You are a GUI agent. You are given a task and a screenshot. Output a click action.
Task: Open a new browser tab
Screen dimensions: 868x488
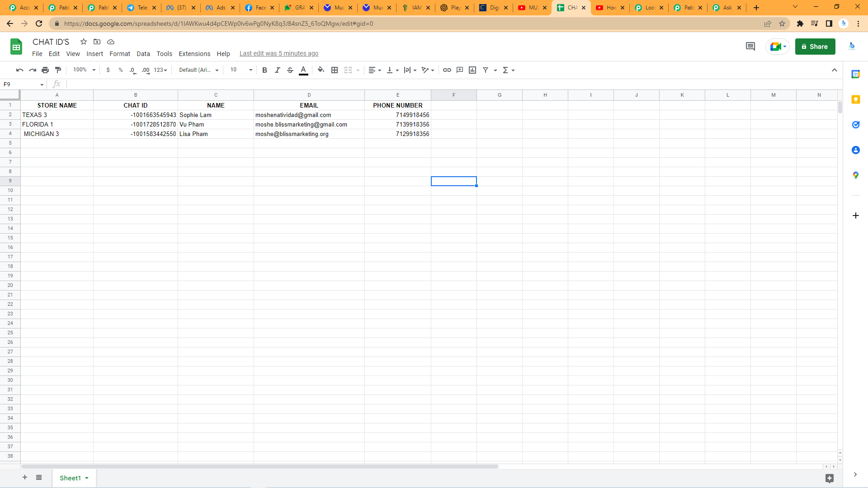(756, 8)
